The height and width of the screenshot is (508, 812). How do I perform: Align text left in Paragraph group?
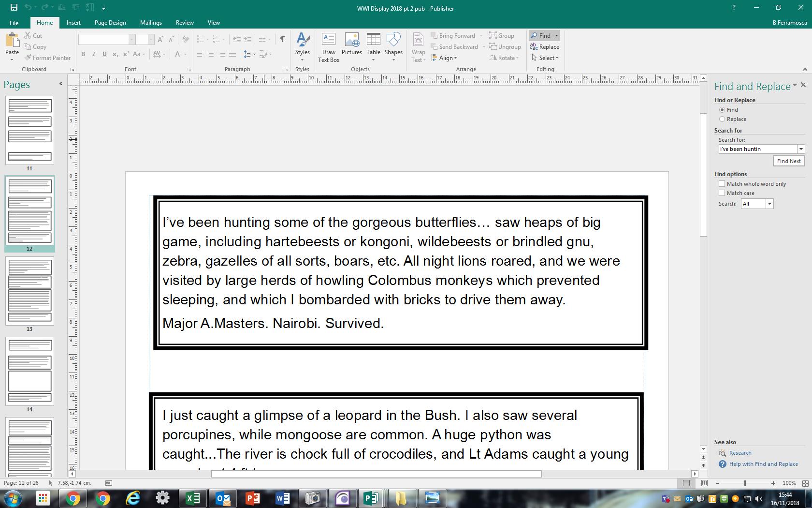[201, 54]
